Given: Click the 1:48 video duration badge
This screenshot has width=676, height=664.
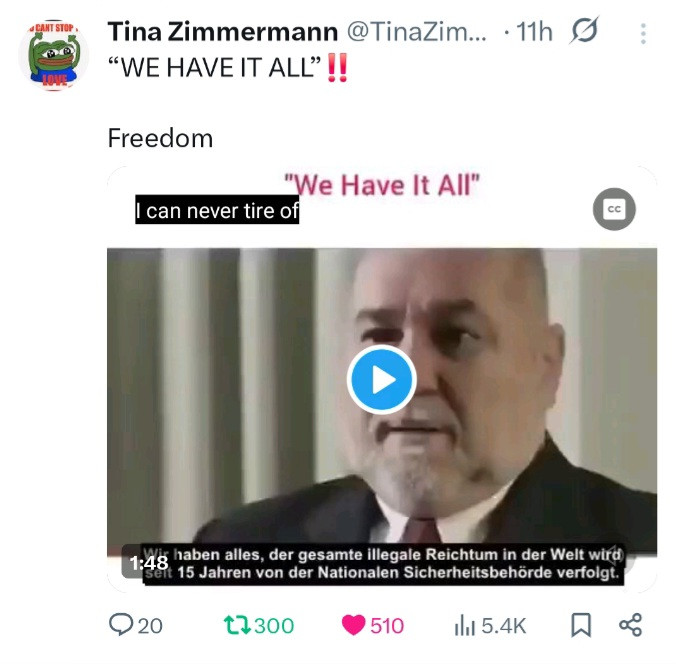Looking at the screenshot, I should click(149, 563).
